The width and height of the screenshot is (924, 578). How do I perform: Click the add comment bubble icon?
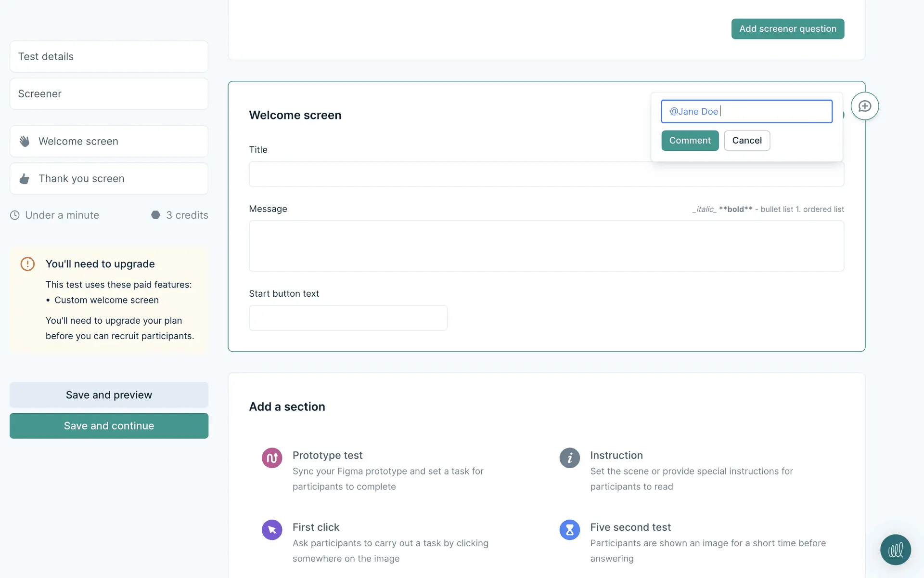(864, 106)
